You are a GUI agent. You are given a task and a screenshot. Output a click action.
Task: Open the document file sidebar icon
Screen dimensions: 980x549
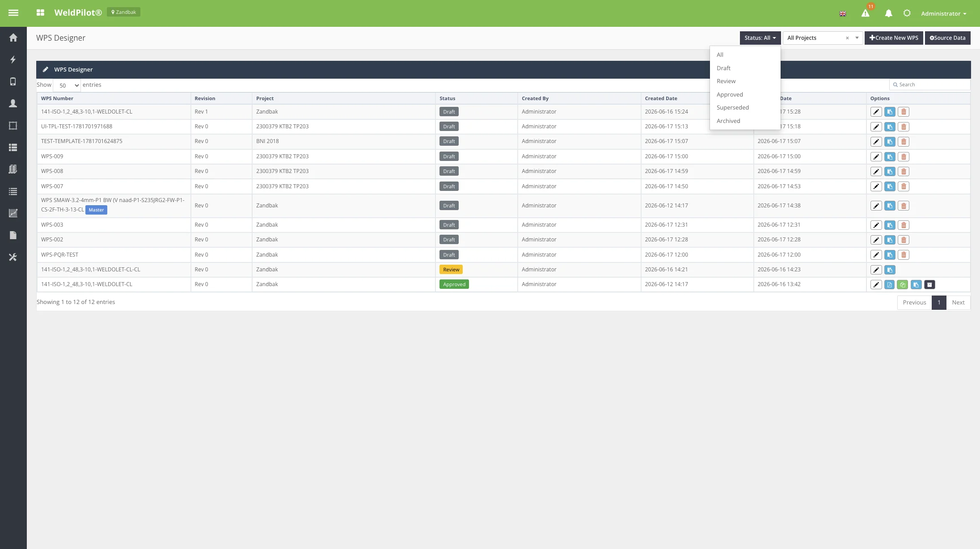[x=13, y=235]
